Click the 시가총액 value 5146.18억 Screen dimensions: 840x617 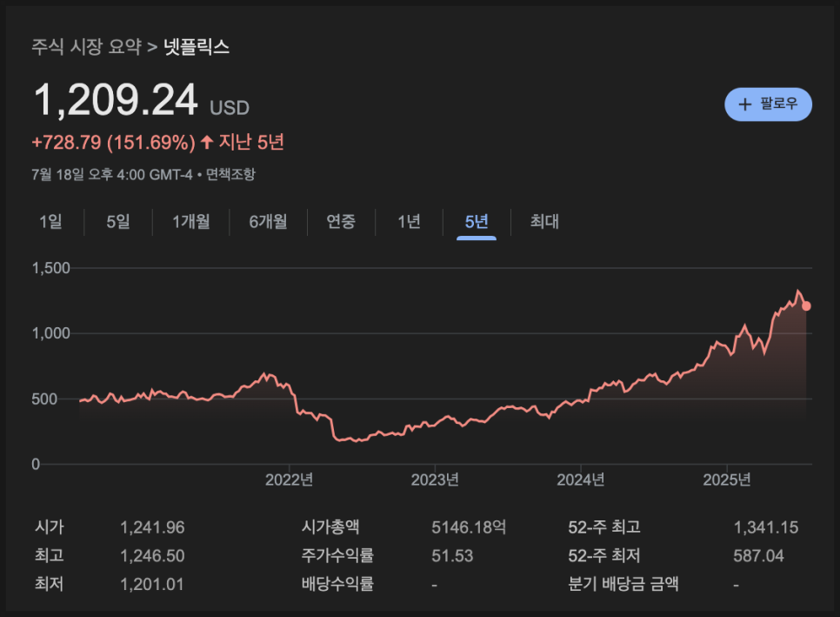(469, 527)
